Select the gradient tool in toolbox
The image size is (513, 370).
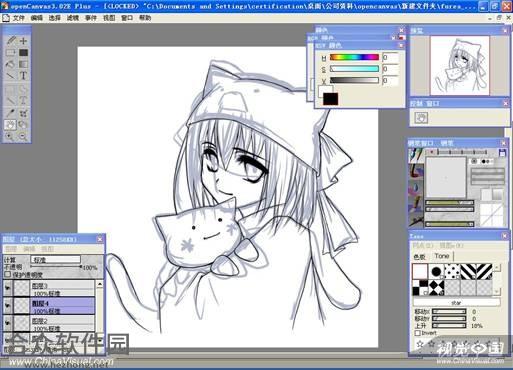coord(23,64)
